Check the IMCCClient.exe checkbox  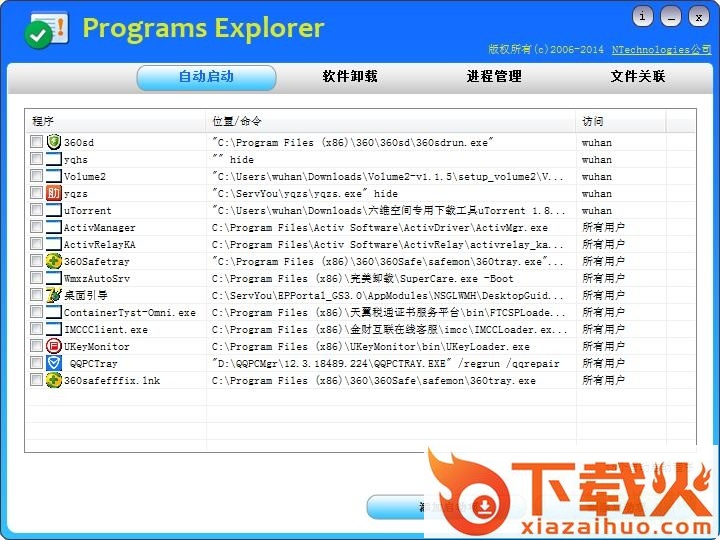(36, 328)
